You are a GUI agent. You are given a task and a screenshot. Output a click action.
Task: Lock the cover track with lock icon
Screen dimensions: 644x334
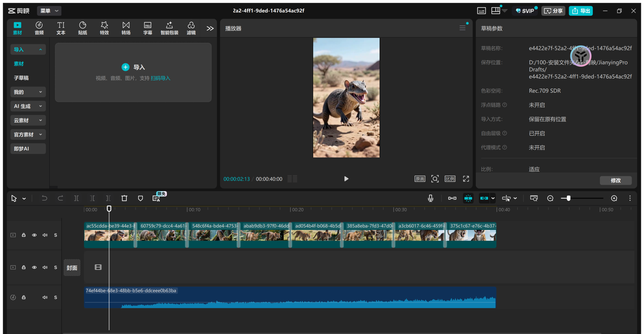[24, 267]
